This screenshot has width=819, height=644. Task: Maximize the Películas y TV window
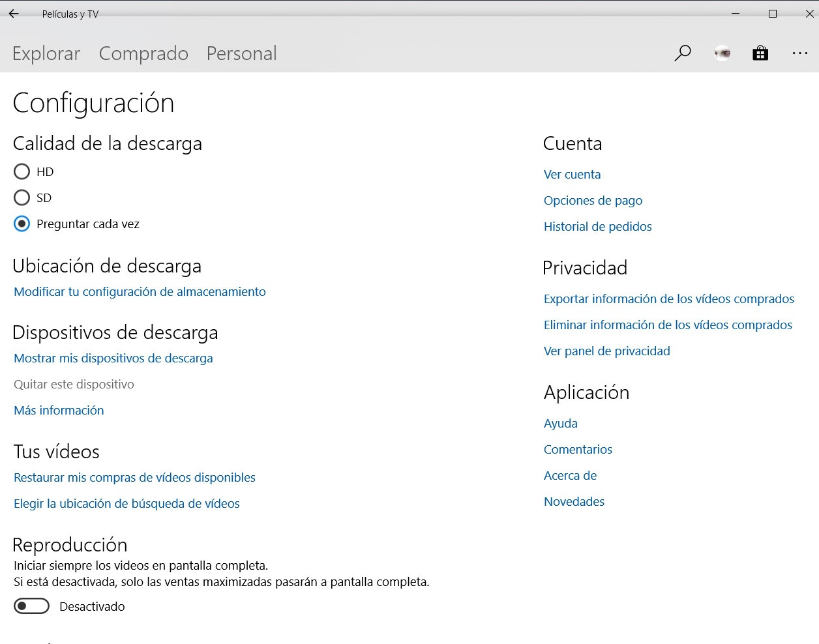[x=773, y=14]
